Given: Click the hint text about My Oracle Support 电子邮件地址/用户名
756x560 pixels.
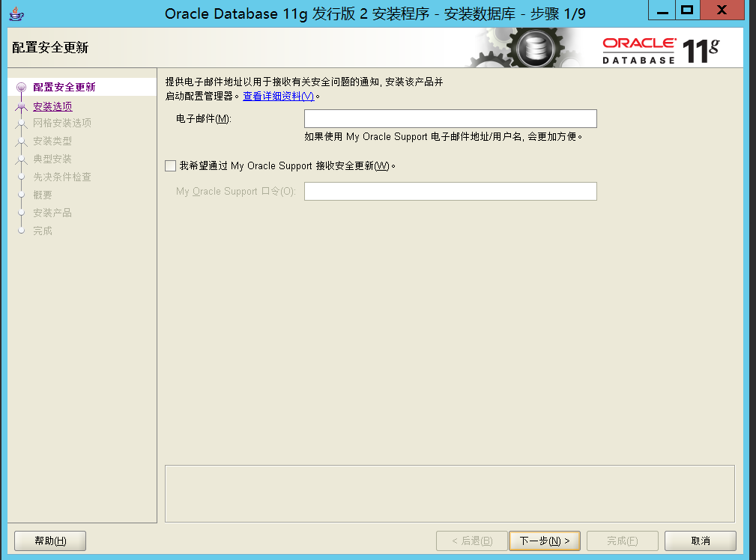Looking at the screenshot, I should point(443,137).
